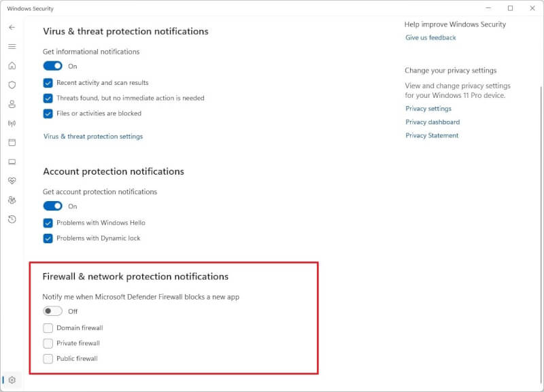
Task: Open the Home icon in sidebar
Action: [x=12, y=65]
